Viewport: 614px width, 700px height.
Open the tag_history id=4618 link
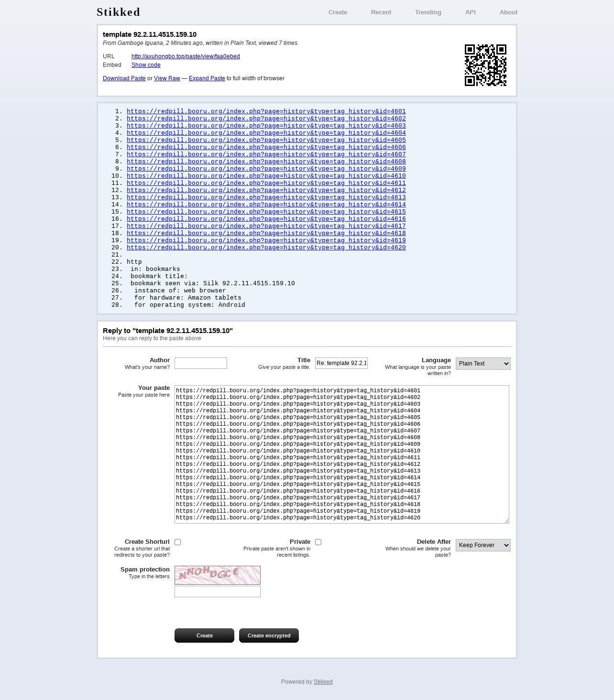coord(266,233)
